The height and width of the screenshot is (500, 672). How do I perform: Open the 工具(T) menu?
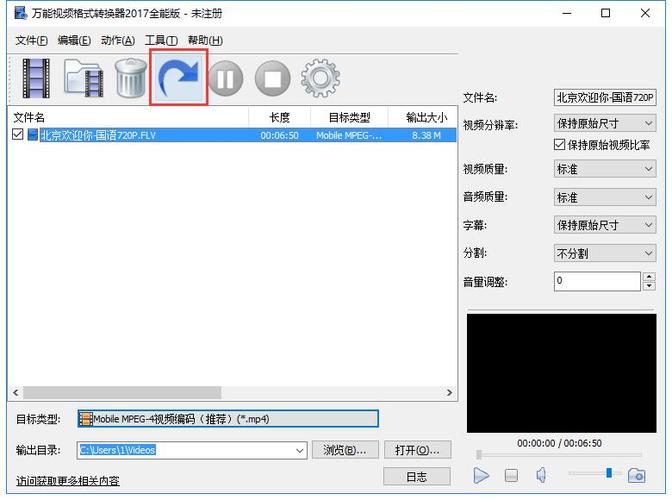(160, 40)
